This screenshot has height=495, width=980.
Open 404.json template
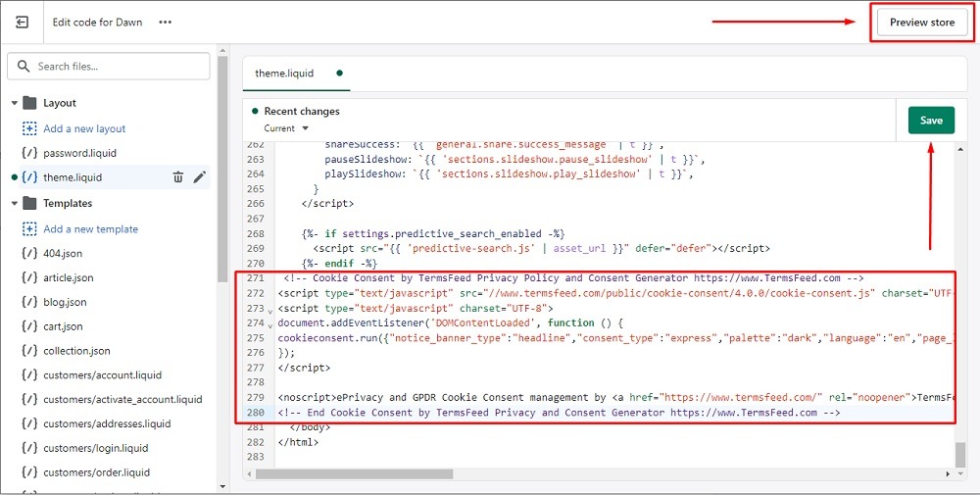[63, 254]
